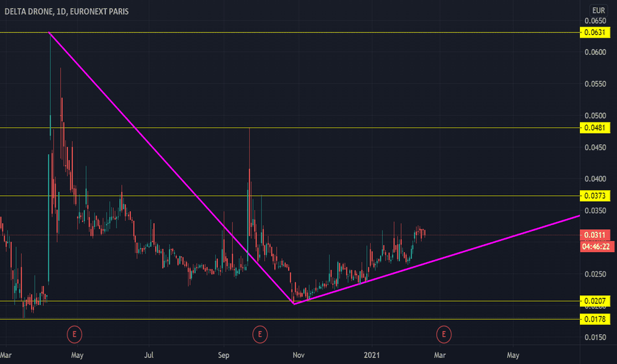Image resolution: width=617 pixels, height=364 pixels.
Task: Click the 0.0250 price axis tick
Action: (x=595, y=274)
